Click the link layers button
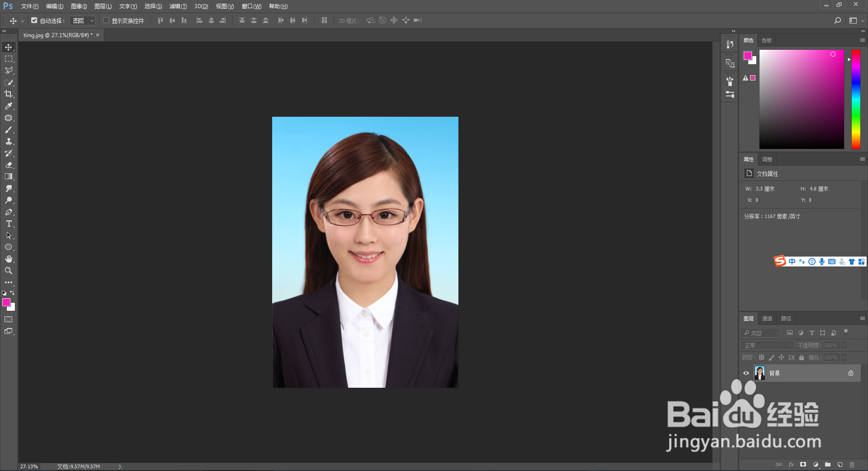This screenshot has width=868, height=471. click(x=779, y=465)
